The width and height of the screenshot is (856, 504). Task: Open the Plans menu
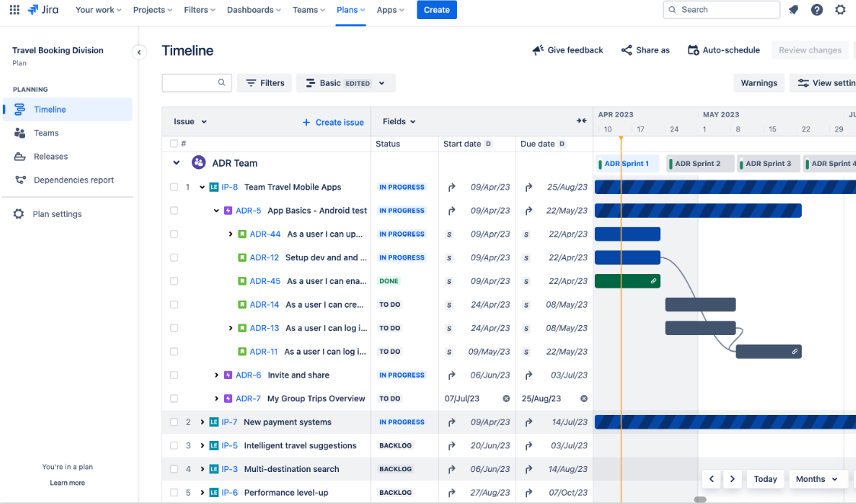pos(350,10)
